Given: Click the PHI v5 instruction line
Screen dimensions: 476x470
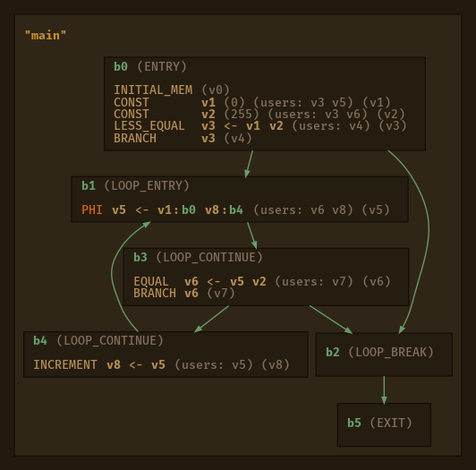Looking at the screenshot, I should tap(235, 210).
